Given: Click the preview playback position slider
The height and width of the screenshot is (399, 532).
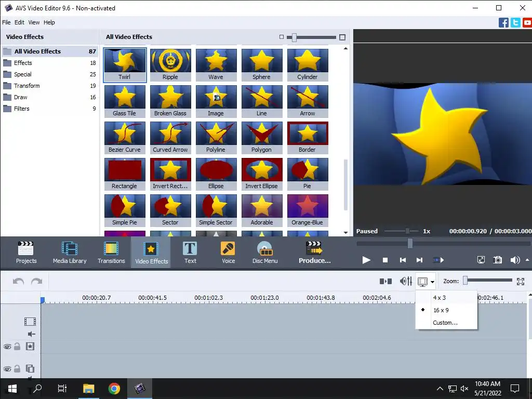Looking at the screenshot, I should click(410, 243).
